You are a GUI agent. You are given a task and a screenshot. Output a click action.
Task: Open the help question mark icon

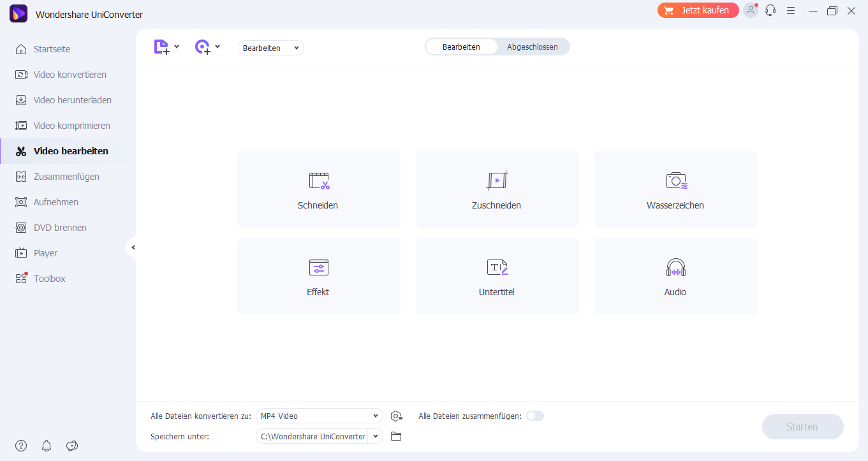click(21, 446)
